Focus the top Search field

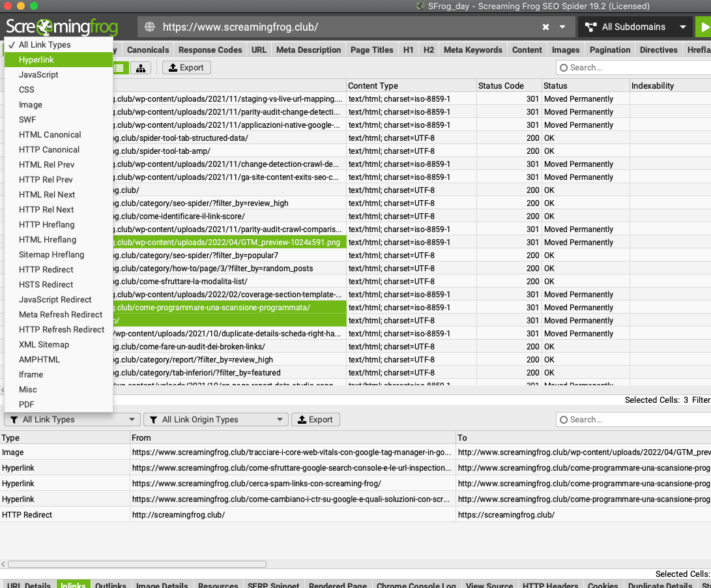tap(632, 68)
